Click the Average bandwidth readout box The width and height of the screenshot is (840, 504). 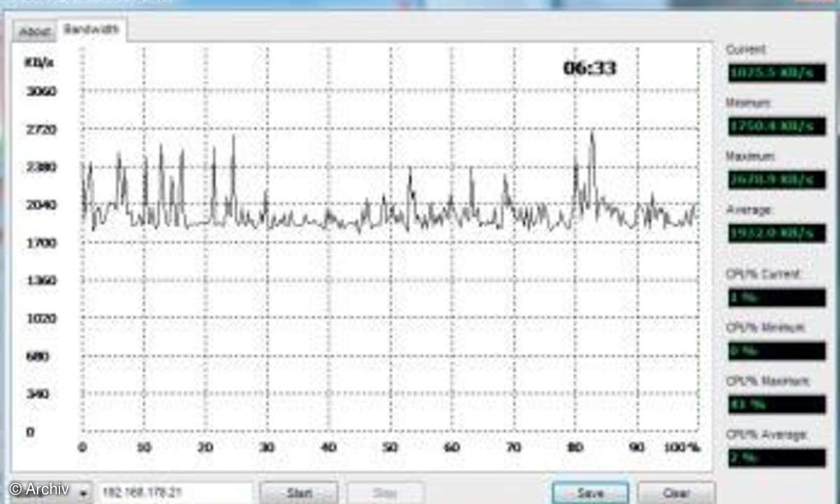pos(776,232)
